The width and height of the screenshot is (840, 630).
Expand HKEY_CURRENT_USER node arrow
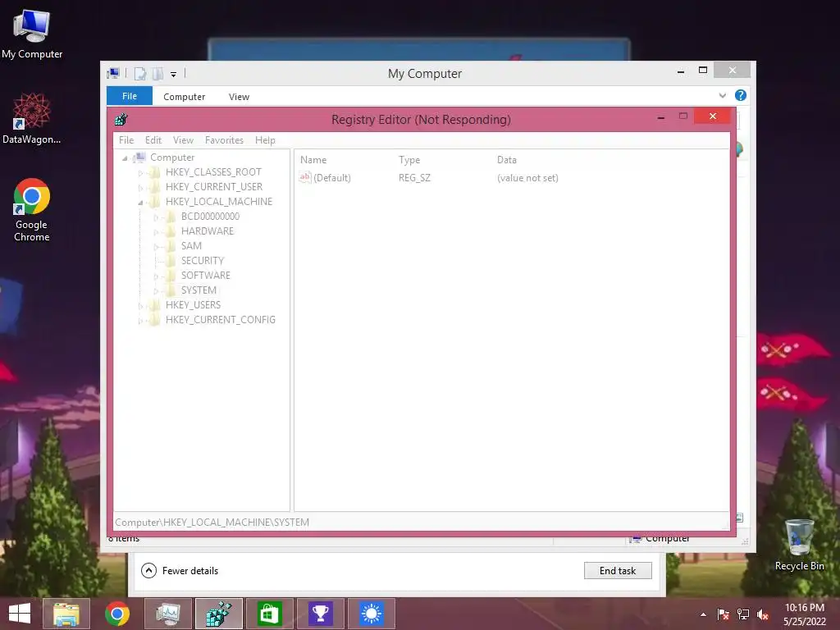pos(140,188)
